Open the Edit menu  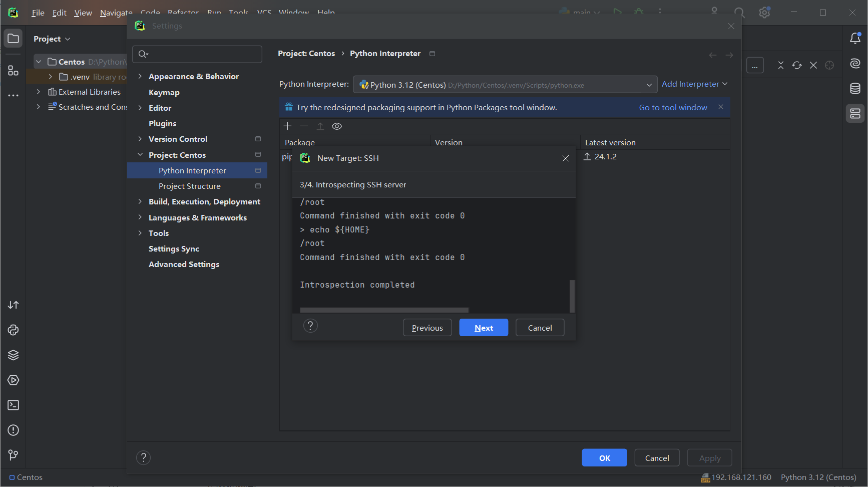[60, 13]
